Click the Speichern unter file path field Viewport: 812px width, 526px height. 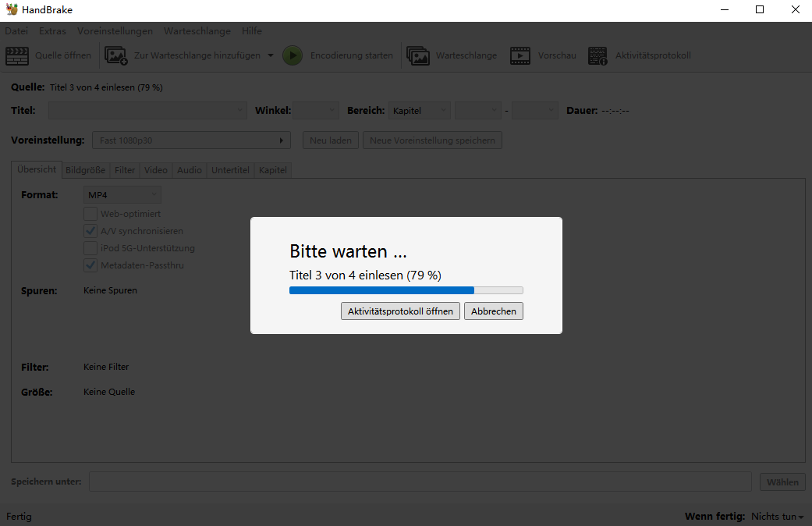pos(421,482)
